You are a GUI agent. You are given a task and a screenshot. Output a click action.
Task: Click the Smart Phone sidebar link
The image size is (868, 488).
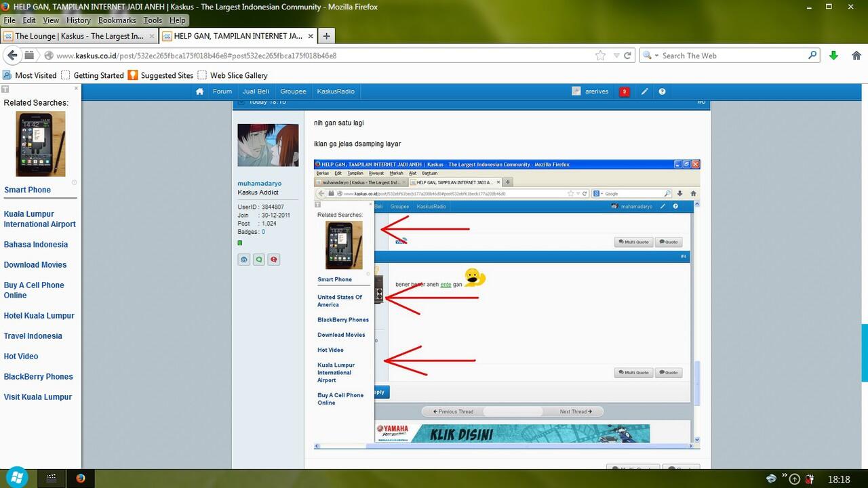[28, 190]
